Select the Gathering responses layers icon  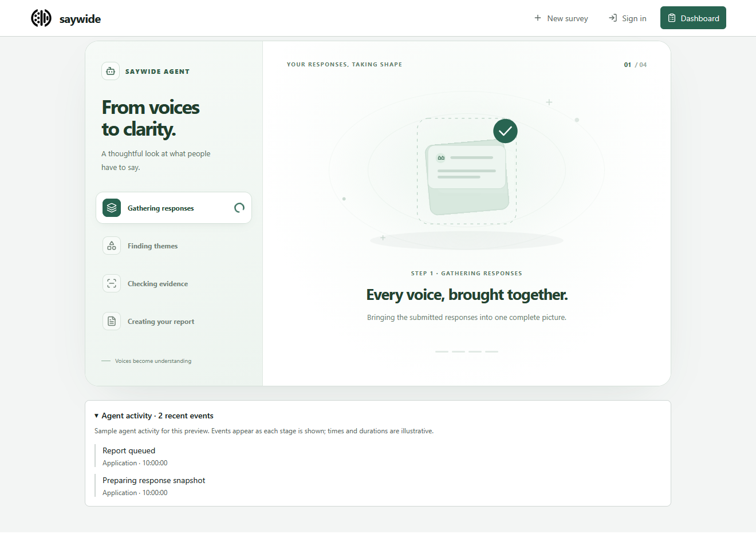(112, 208)
